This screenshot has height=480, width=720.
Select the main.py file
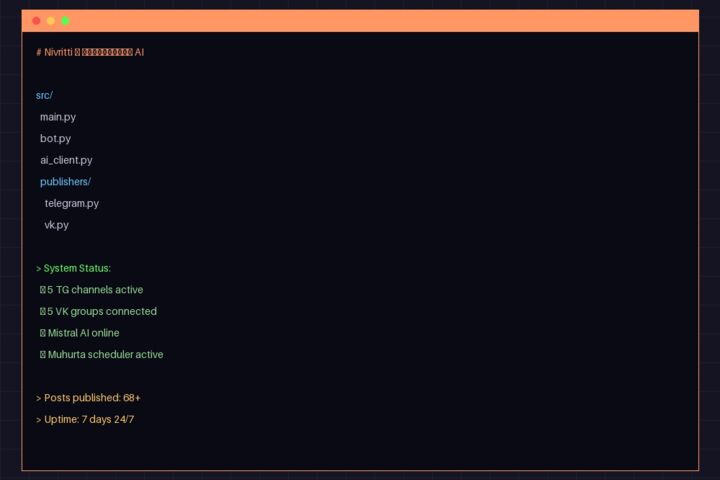(58, 117)
